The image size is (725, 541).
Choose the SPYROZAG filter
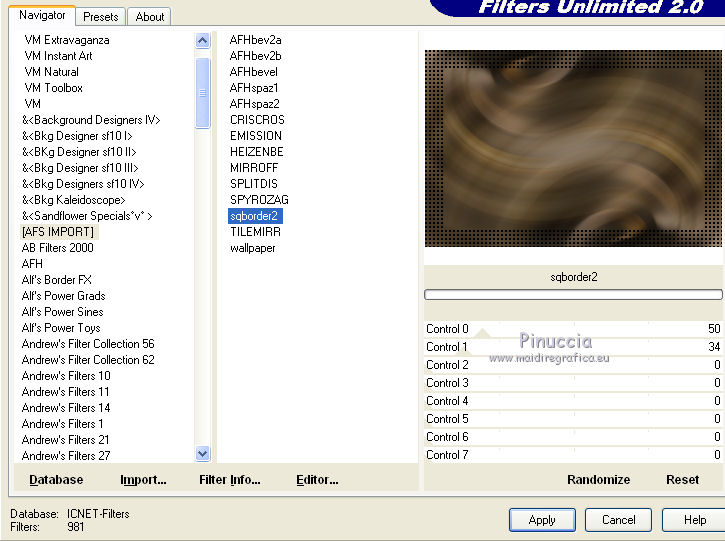point(259,200)
